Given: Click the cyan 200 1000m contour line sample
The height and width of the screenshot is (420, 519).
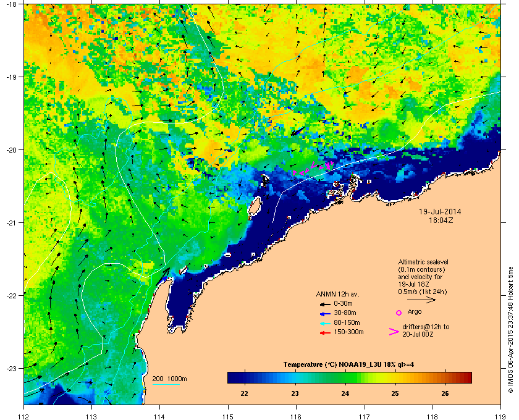Looking at the screenshot, I should click(166, 385).
